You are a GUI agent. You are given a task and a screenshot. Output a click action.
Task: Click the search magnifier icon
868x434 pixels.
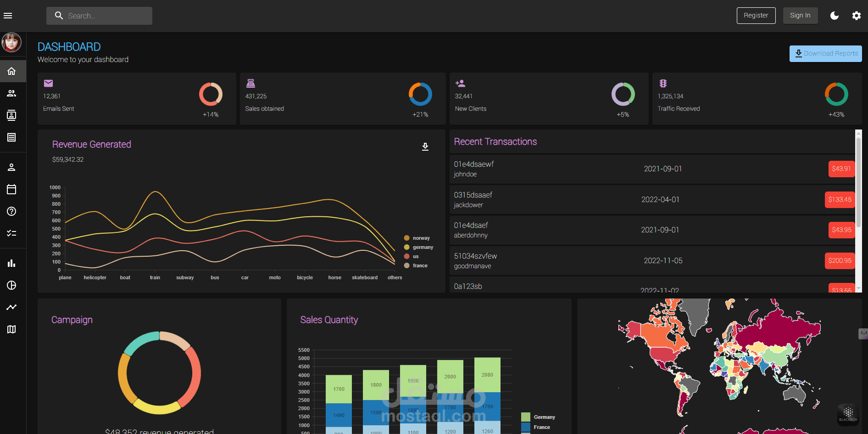click(x=59, y=16)
